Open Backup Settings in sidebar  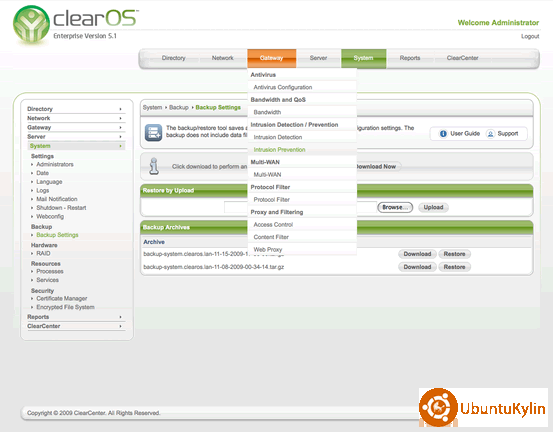pyautogui.click(x=57, y=235)
